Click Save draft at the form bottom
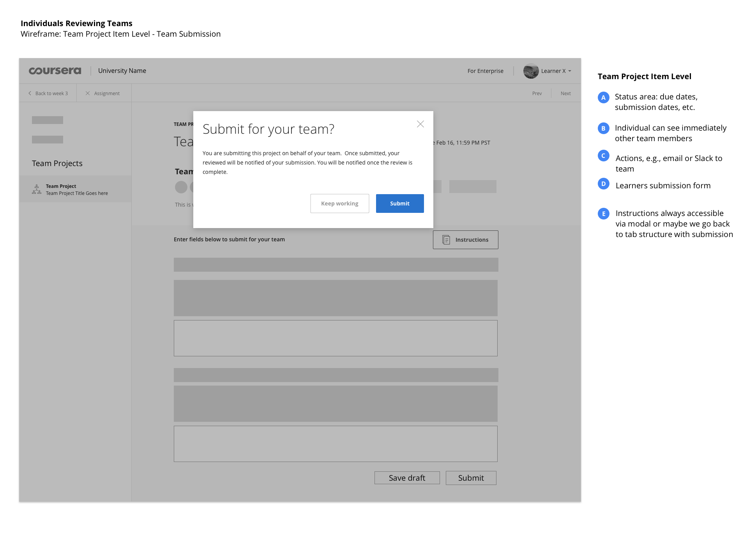Screen dimensions: 756x538 407,478
